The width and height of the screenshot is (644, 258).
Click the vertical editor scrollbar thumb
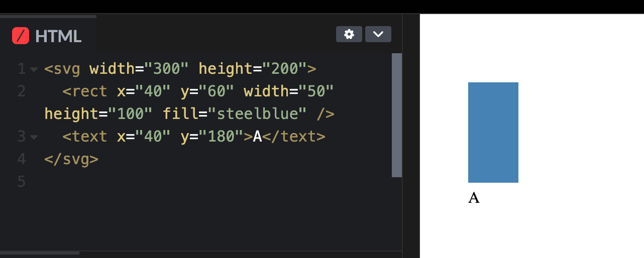[x=397, y=115]
